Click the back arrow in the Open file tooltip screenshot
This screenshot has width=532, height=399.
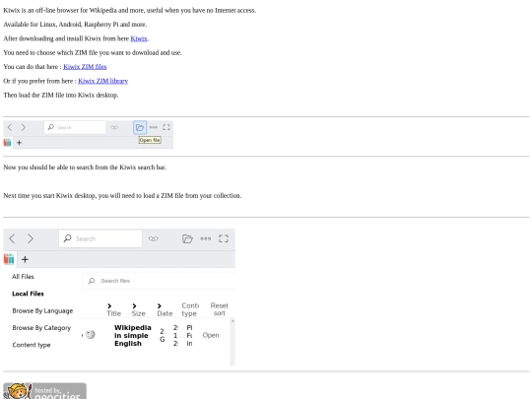click(x=10, y=127)
